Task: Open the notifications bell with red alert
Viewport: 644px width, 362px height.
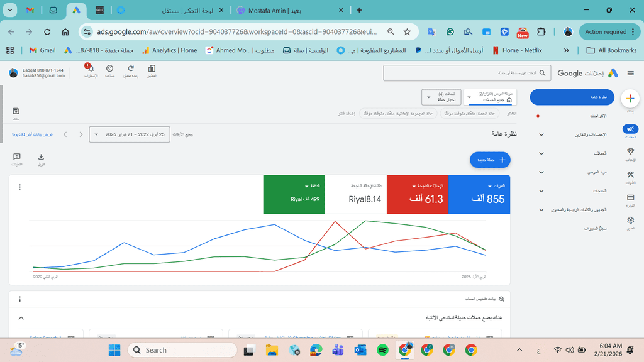Action: pos(91,69)
